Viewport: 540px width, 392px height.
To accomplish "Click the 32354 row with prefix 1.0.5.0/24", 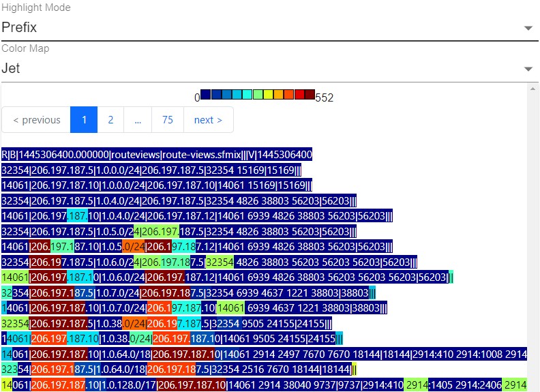I will tap(179, 232).
